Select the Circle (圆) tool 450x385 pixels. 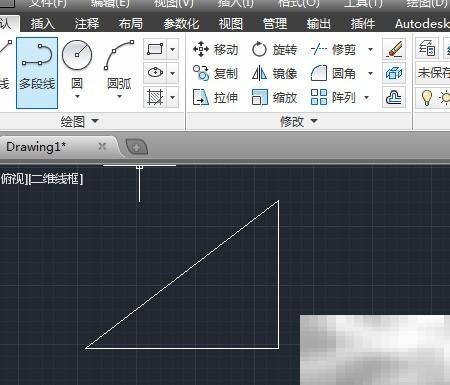pos(77,65)
